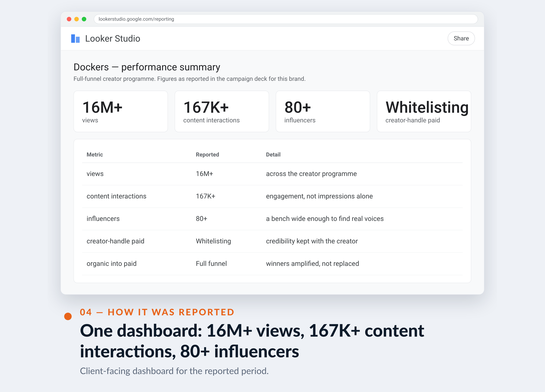
Task: Click 'influencers' in the Metric column
Action: (103, 219)
